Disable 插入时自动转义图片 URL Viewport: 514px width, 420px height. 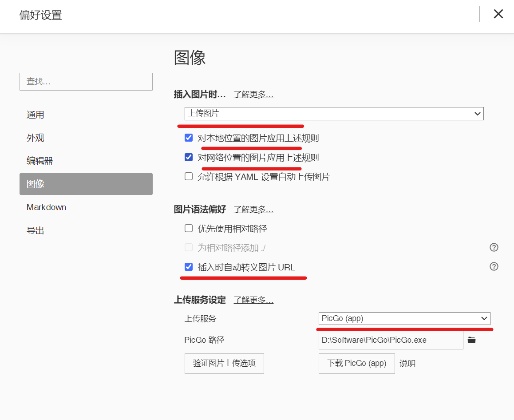click(x=188, y=267)
